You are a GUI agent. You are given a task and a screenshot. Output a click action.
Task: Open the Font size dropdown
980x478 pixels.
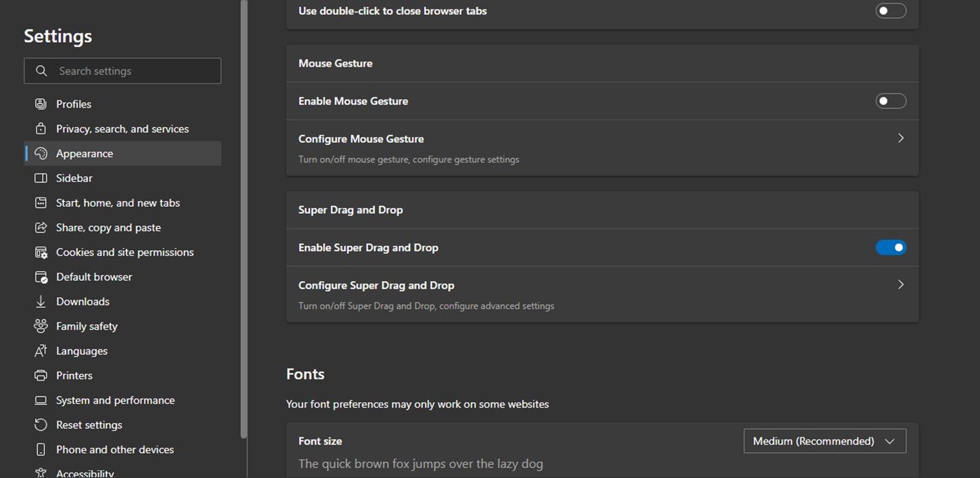pos(824,441)
